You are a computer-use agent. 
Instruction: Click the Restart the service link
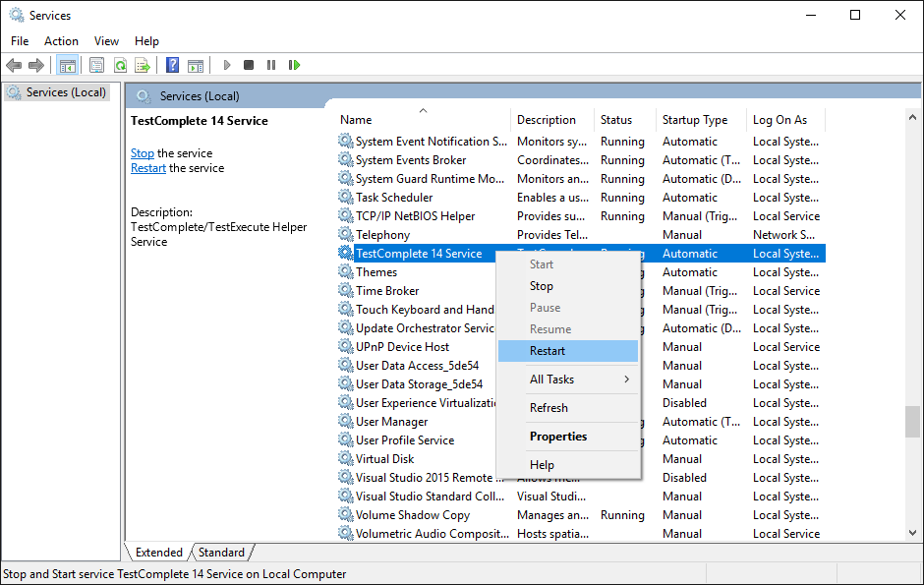pyautogui.click(x=147, y=167)
